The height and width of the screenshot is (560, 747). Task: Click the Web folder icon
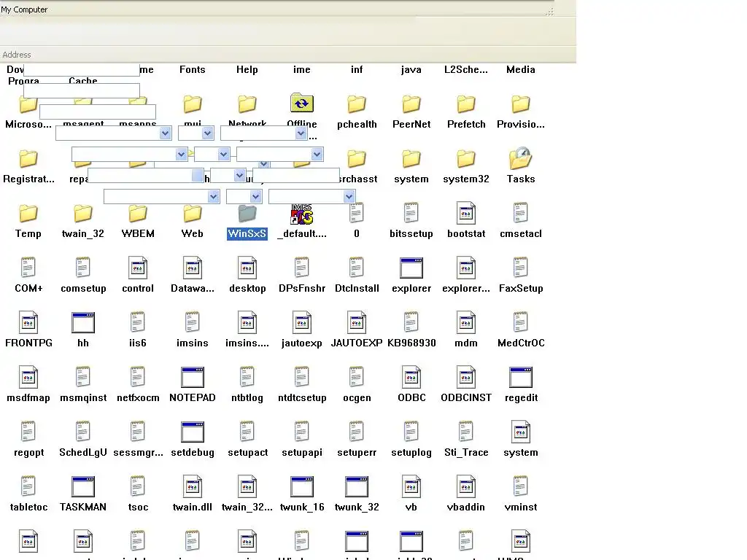(193, 214)
